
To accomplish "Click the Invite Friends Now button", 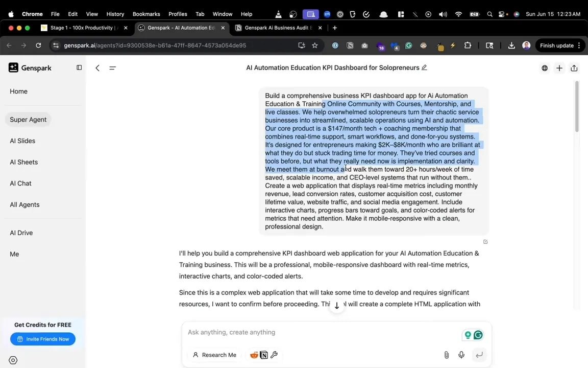I will coord(43,339).
